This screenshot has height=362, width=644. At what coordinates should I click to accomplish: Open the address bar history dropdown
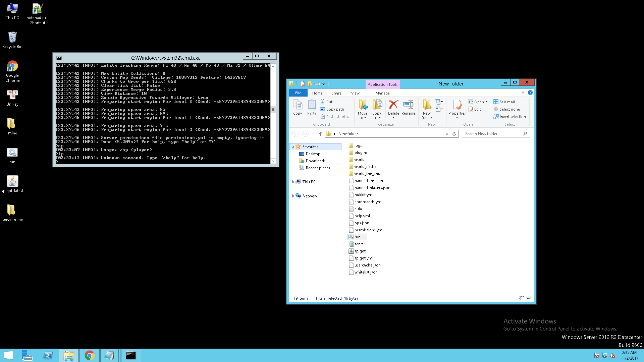pyautogui.click(x=447, y=134)
